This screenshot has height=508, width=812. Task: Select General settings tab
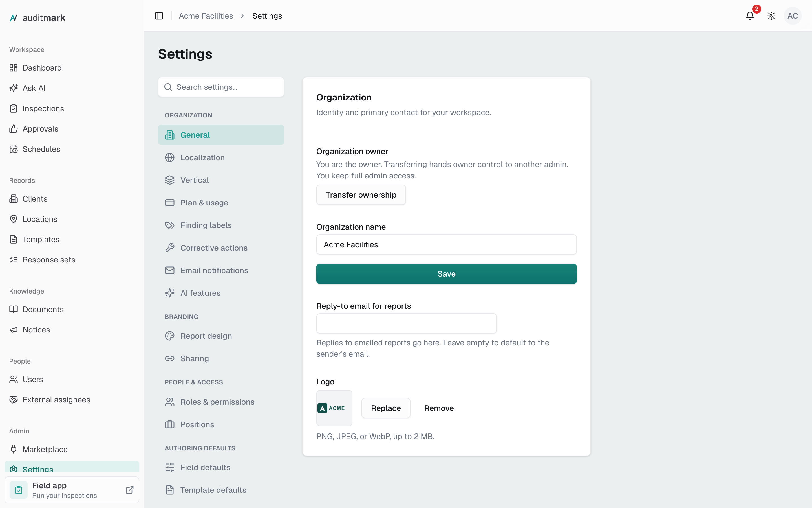[221, 135]
